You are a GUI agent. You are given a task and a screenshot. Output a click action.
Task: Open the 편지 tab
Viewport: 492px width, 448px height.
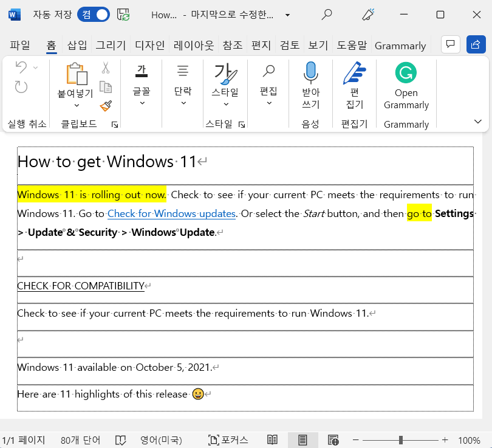pyautogui.click(x=261, y=45)
